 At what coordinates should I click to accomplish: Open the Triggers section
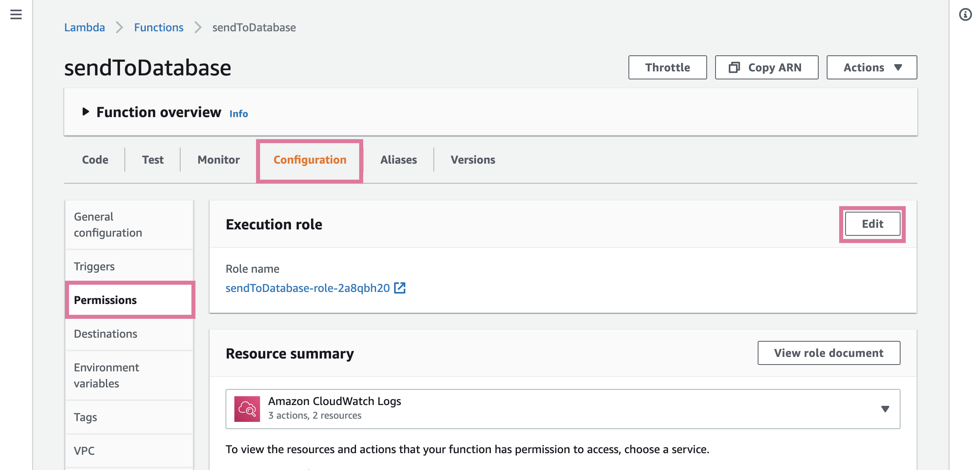(129, 266)
